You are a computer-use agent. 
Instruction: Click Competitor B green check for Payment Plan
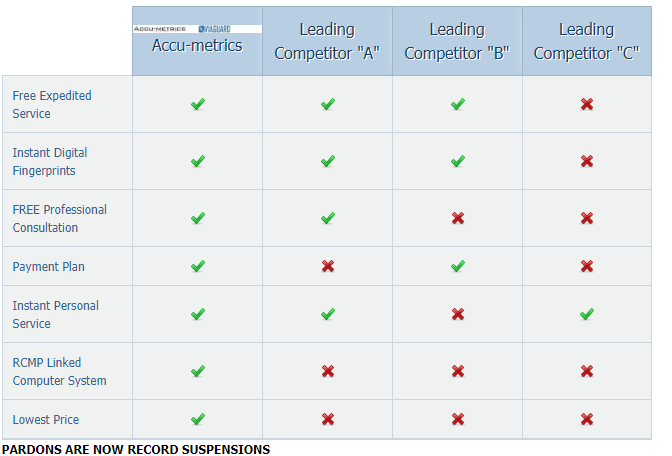457,266
